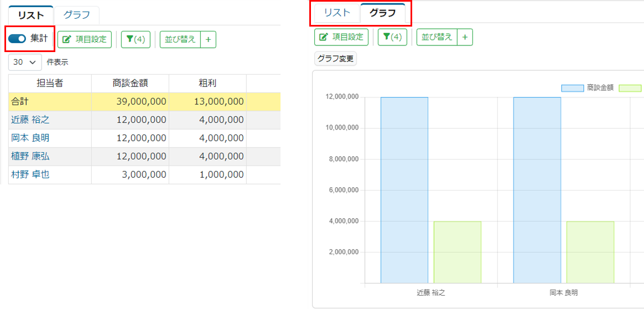This screenshot has height=309, width=644.
Task: Click the green 粗利 bar for 近藤 裕之
Action: pyautogui.click(x=458, y=253)
